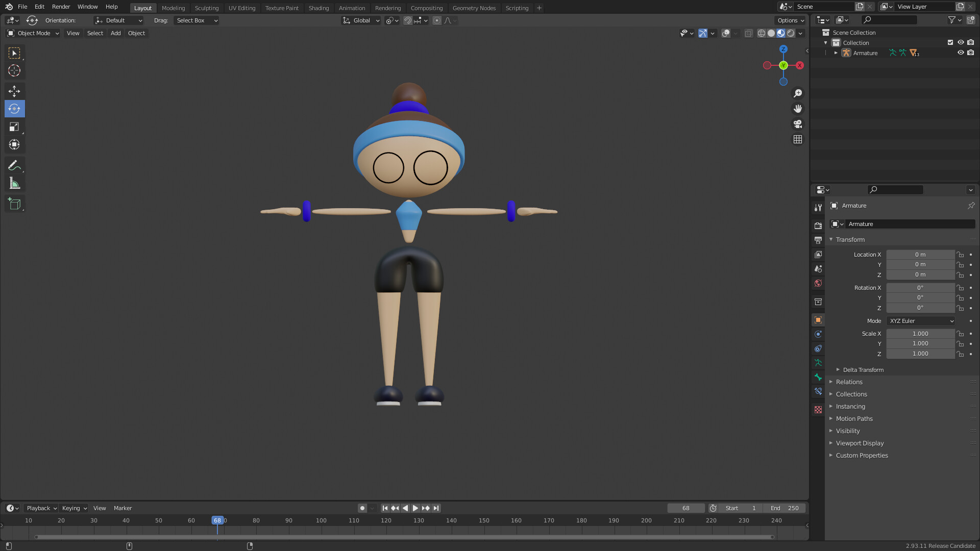Select the Annotate pencil tool

[x=14, y=165]
